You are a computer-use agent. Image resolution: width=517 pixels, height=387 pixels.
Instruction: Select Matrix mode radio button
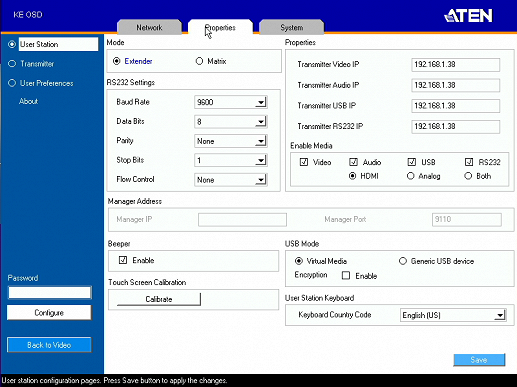[199, 61]
